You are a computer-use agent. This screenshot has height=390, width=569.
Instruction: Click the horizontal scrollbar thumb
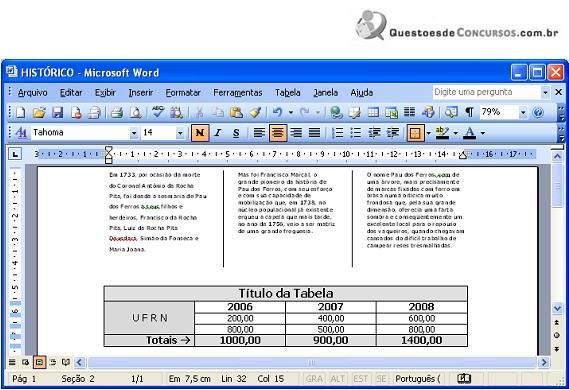click(312, 362)
